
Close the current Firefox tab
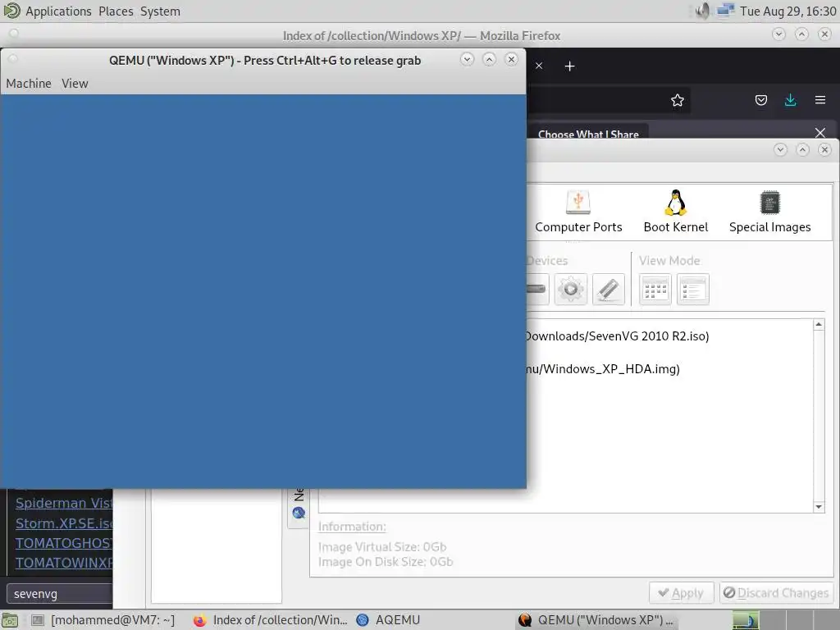539,66
